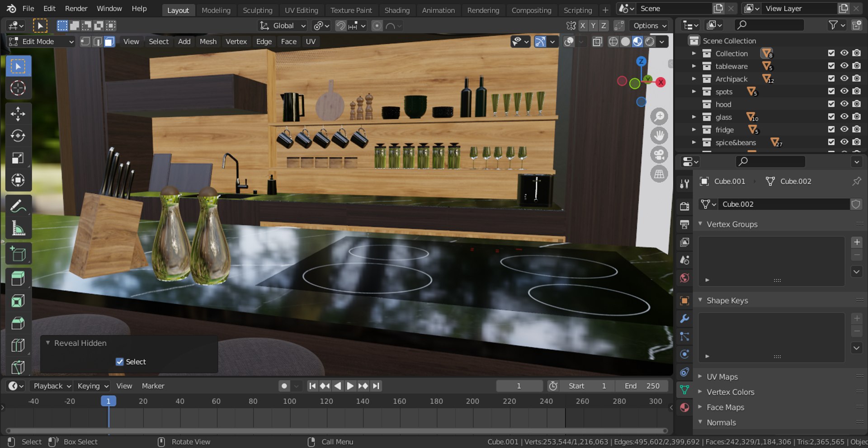Enable Material Preview shading mode

[x=637, y=42]
